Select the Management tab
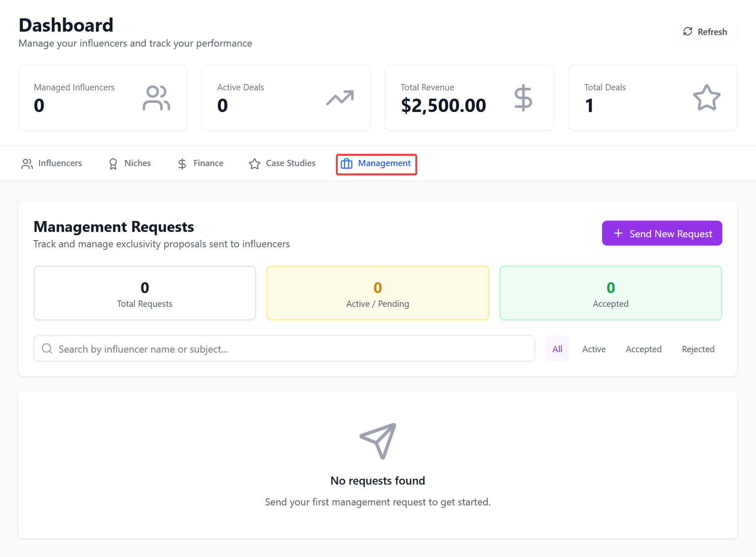 point(376,164)
